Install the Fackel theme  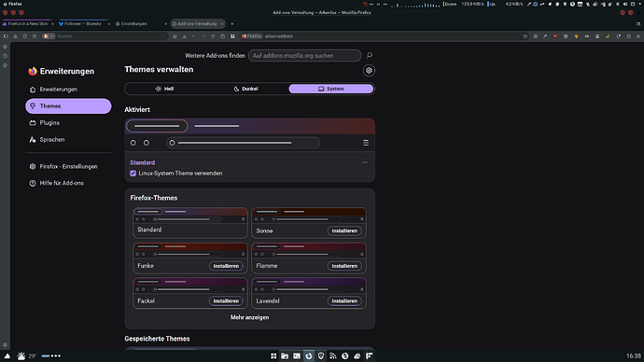tap(226, 300)
